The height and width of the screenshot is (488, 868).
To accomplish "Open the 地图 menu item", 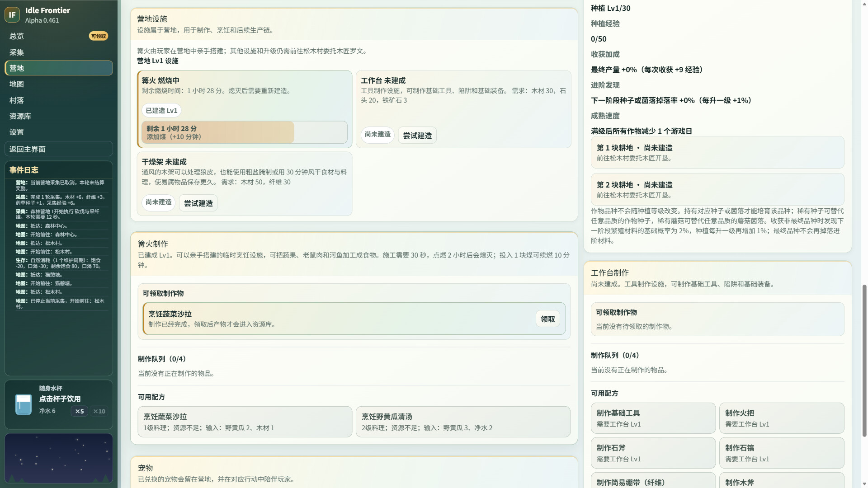I will pyautogui.click(x=59, y=84).
